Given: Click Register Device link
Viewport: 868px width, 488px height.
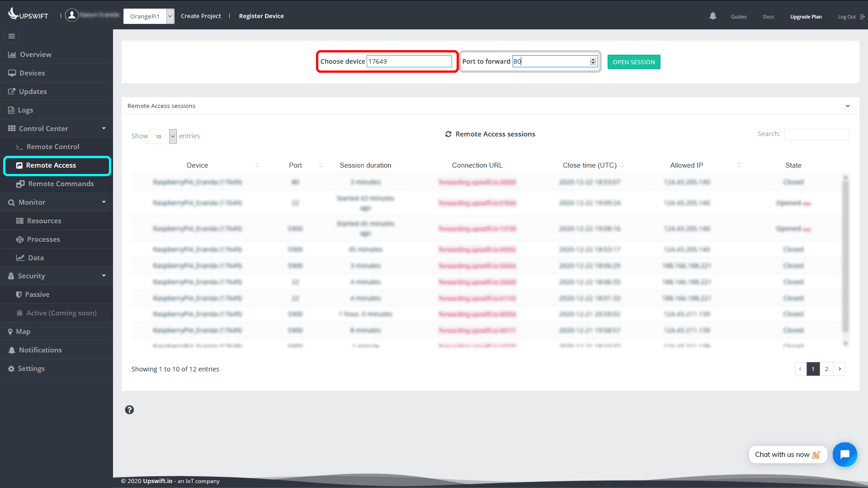Looking at the screenshot, I should click(261, 16).
